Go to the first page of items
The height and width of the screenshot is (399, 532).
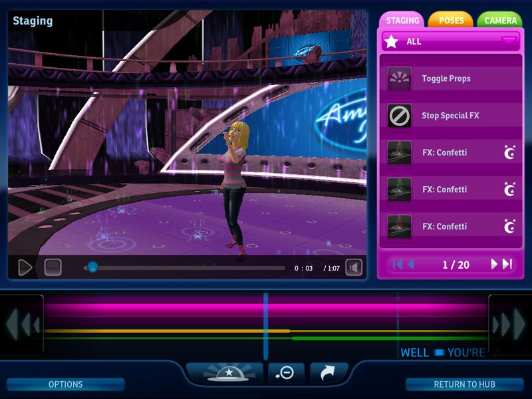(397, 264)
